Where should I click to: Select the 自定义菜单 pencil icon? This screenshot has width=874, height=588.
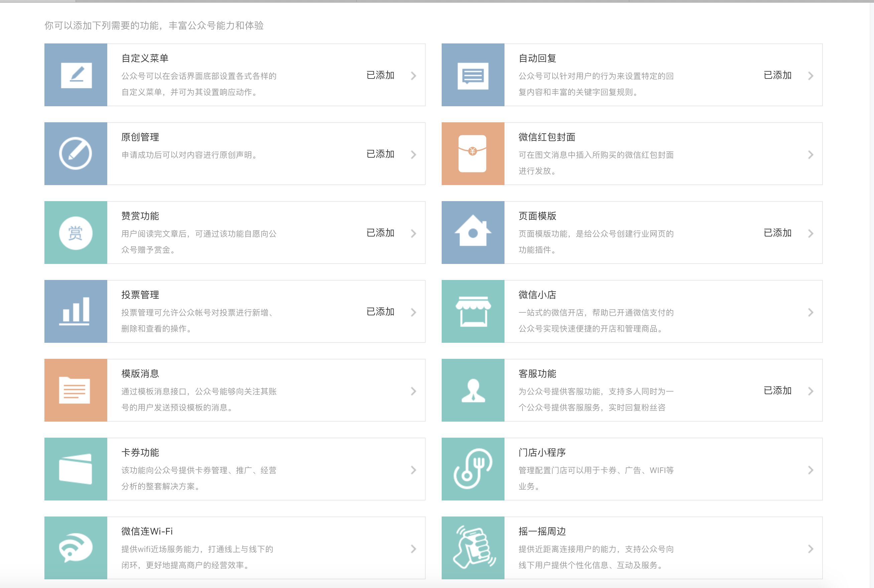point(76,74)
